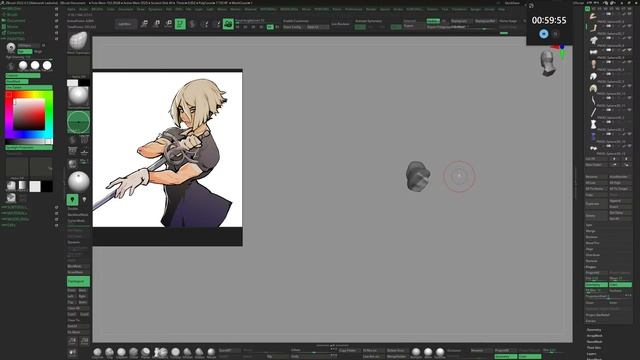Click the green highlighted pin icon in left shelf
This screenshot has width=640, height=360.
tap(72, 200)
